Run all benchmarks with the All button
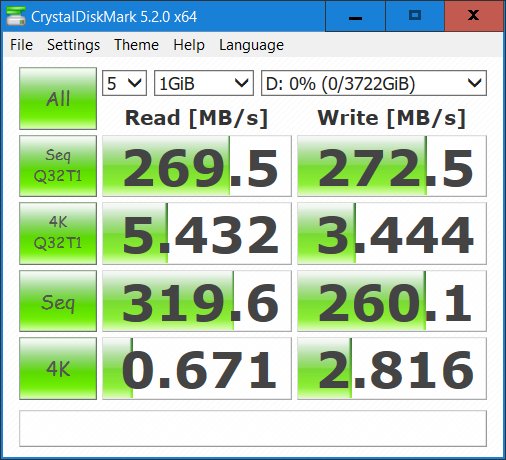Screen dimensions: 506x460 (58, 98)
